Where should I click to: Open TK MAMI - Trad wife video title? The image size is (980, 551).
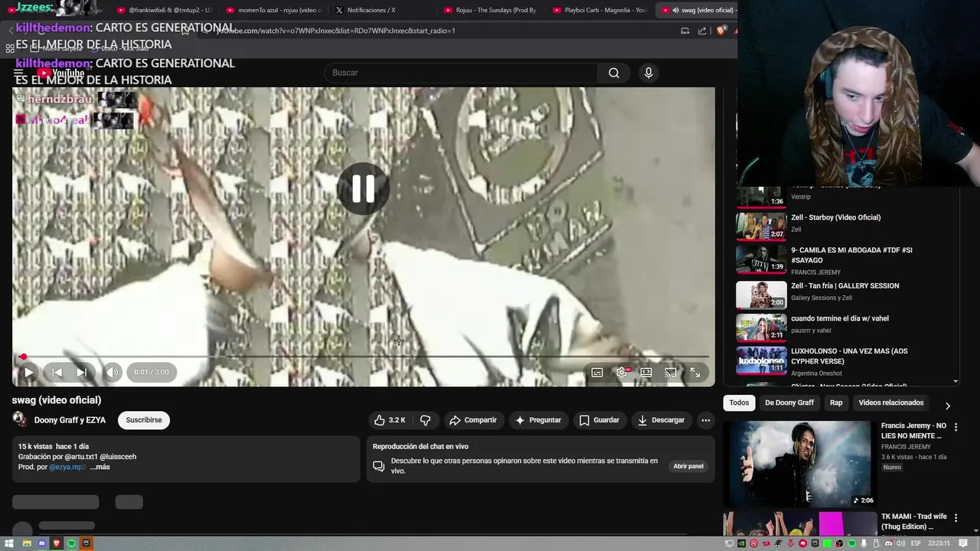(x=914, y=521)
